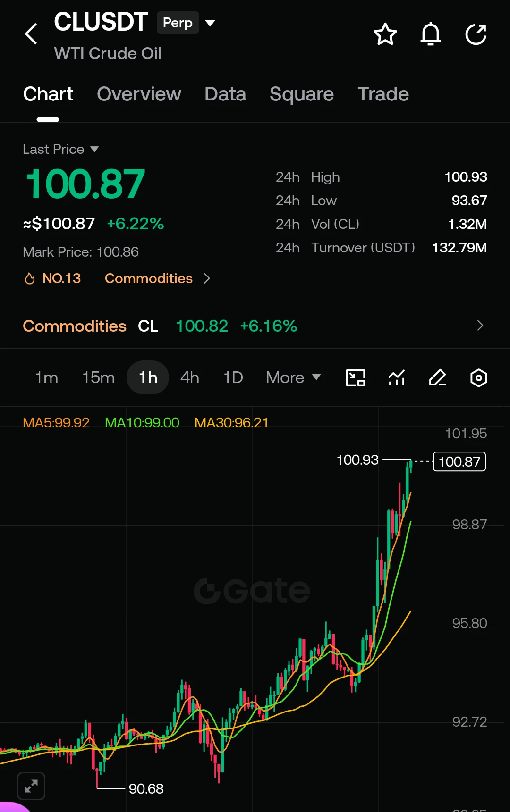The height and width of the screenshot is (812, 510).
Task: Open the chart indicators icon
Action: click(397, 378)
